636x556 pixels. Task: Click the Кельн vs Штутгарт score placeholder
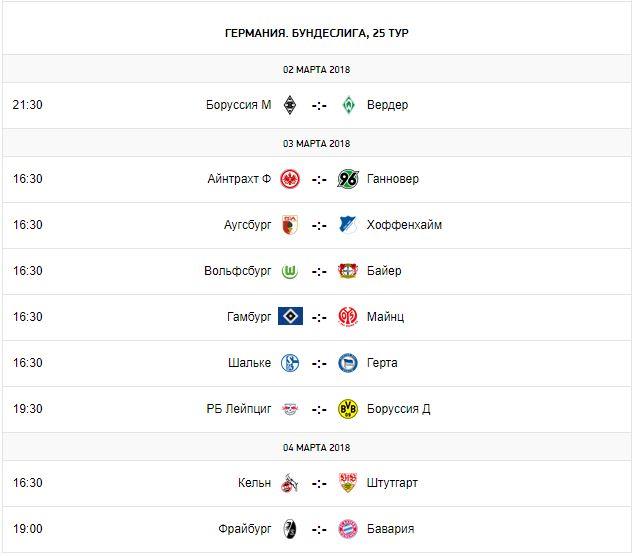(x=319, y=483)
